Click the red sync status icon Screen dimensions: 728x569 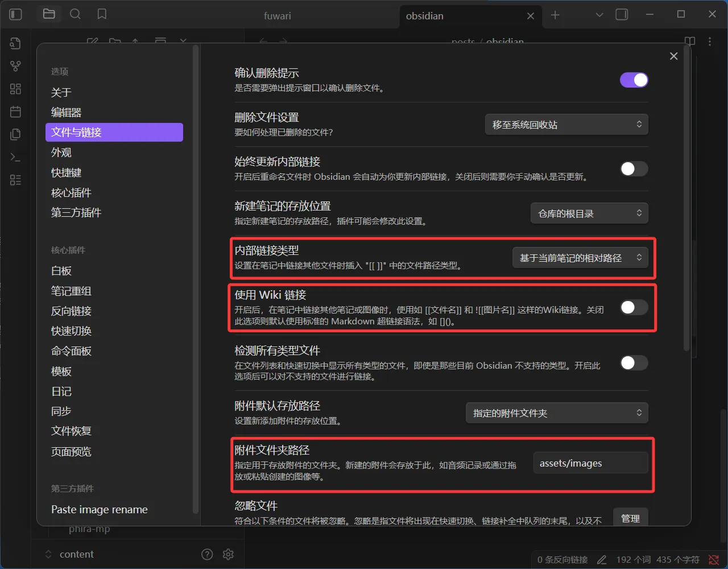[713, 560]
